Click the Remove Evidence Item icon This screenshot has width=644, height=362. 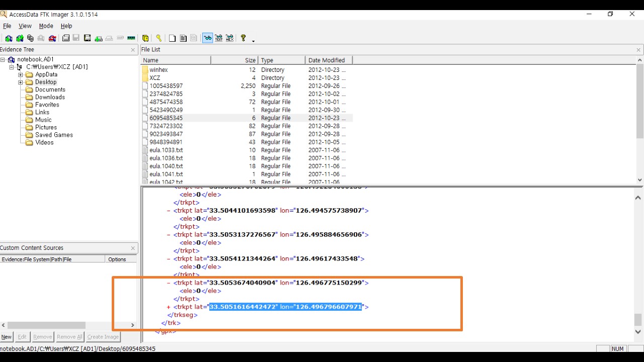tap(41, 38)
